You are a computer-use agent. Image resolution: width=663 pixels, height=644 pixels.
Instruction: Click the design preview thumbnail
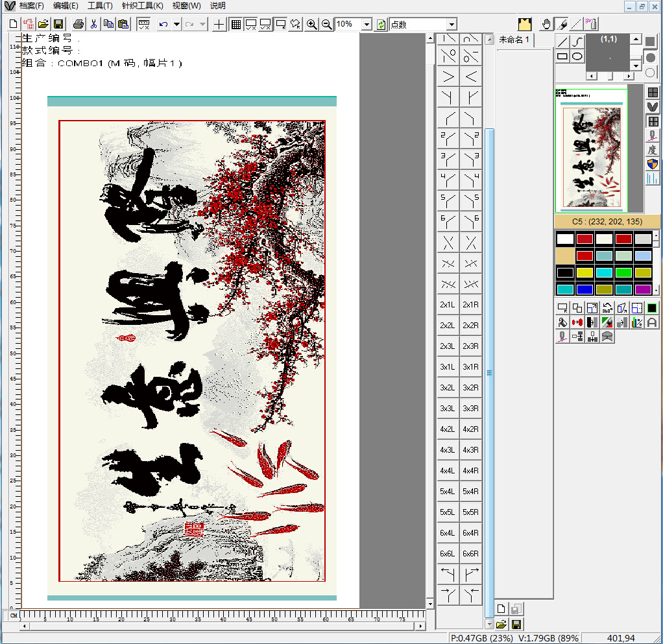(592, 149)
